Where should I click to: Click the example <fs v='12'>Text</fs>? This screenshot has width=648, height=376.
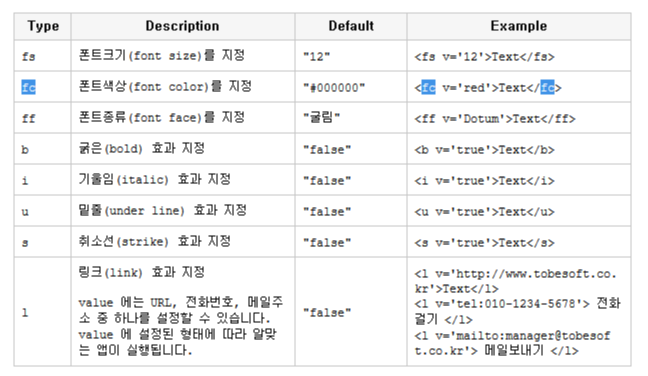(484, 57)
